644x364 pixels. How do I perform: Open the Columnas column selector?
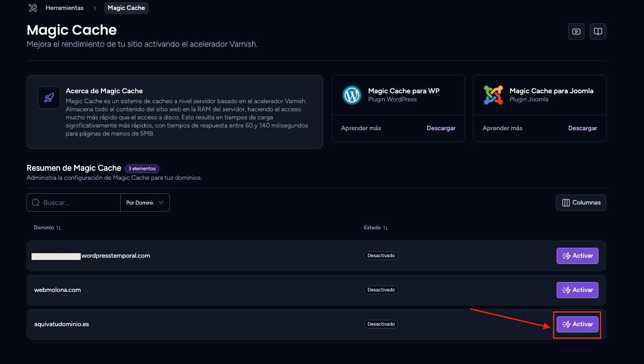tap(581, 203)
